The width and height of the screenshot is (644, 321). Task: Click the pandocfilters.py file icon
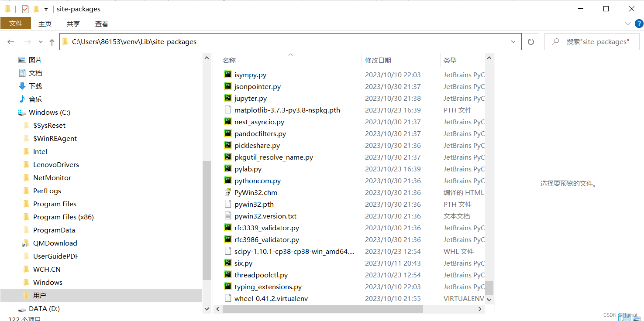[x=227, y=133]
